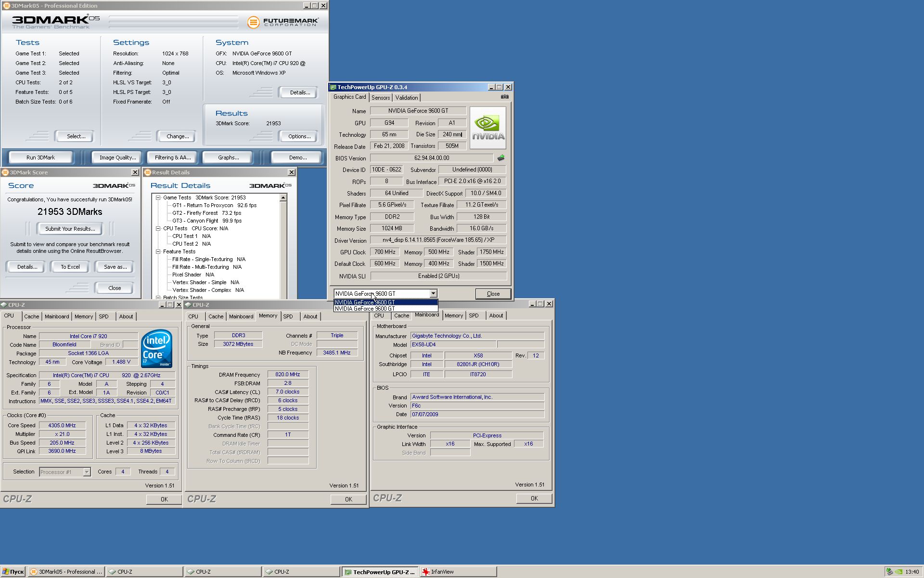Click the BIOS Version field in GPU-Z
This screenshot has height=578, width=924.
[432, 158]
